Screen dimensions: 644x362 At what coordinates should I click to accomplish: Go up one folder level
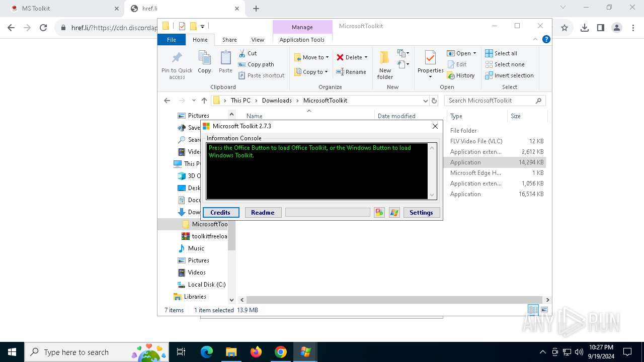coord(204,101)
